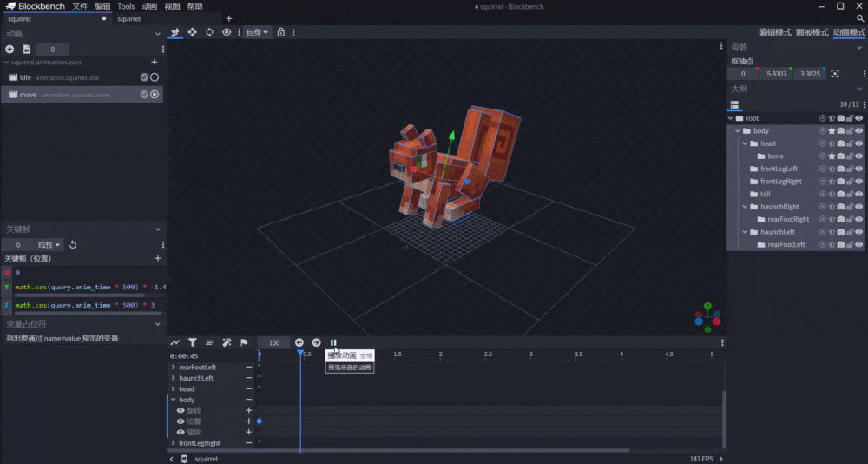The image size is (868, 464).
Task: Click the center pivot icon beside 3.3825
Action: pos(835,74)
